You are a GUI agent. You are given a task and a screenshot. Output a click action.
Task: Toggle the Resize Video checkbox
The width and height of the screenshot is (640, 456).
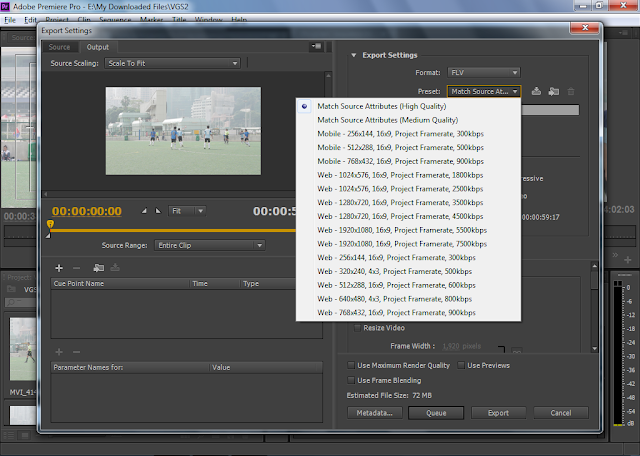point(357,328)
